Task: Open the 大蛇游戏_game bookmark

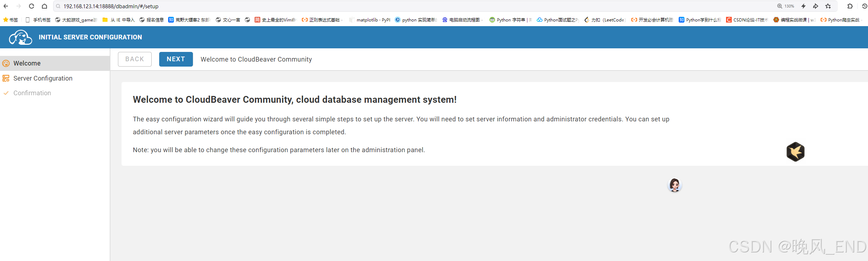Action: click(76, 20)
